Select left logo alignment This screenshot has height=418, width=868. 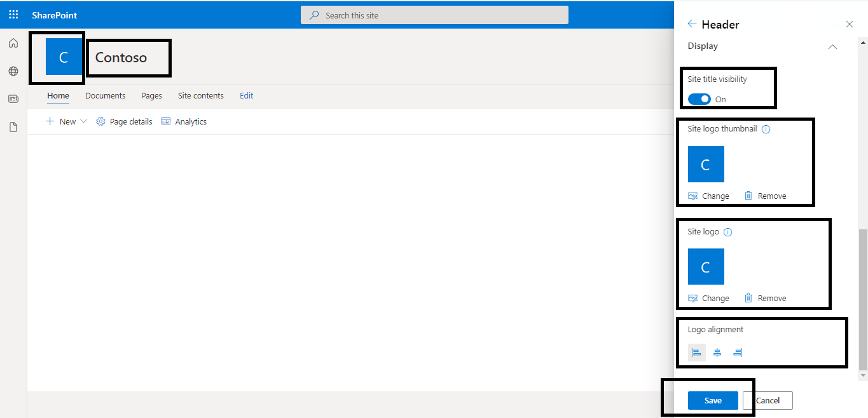pyautogui.click(x=697, y=353)
